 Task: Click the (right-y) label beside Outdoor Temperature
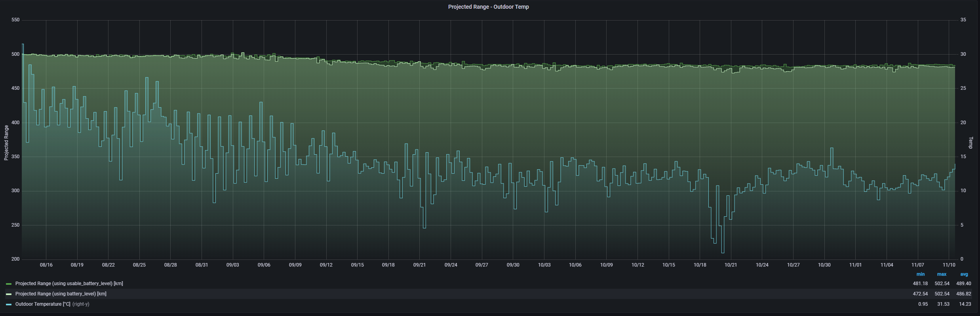(x=81, y=304)
